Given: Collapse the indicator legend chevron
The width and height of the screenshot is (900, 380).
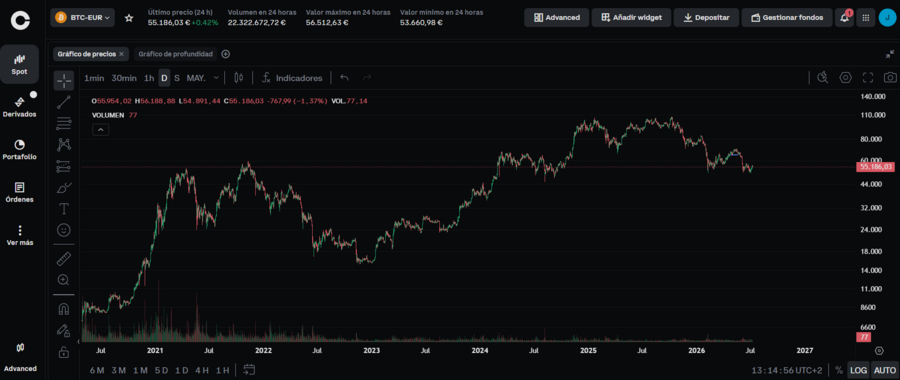Looking at the screenshot, I should pos(100,130).
